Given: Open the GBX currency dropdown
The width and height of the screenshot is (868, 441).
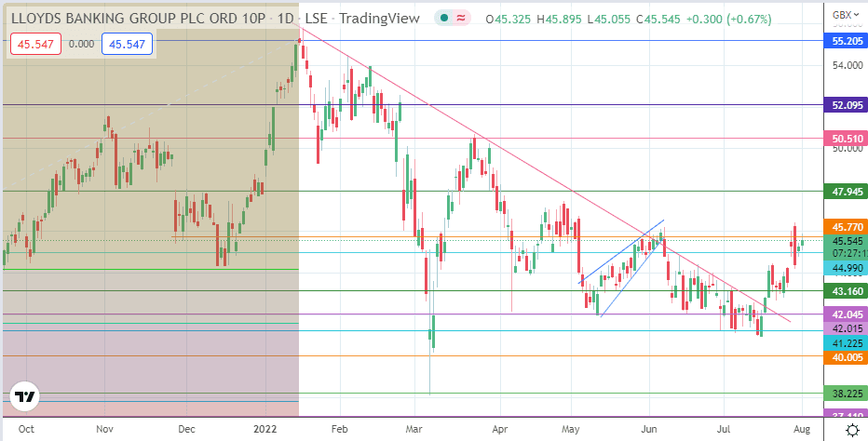Looking at the screenshot, I should (x=846, y=14).
